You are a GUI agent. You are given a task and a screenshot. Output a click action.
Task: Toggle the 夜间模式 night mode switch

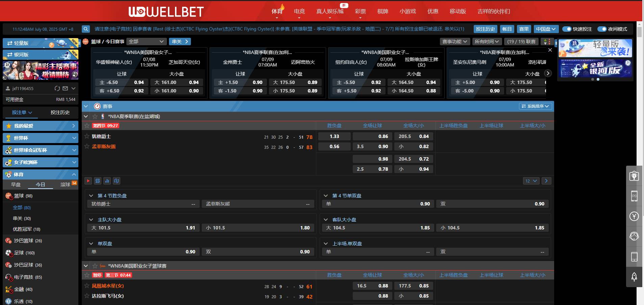[602, 29]
